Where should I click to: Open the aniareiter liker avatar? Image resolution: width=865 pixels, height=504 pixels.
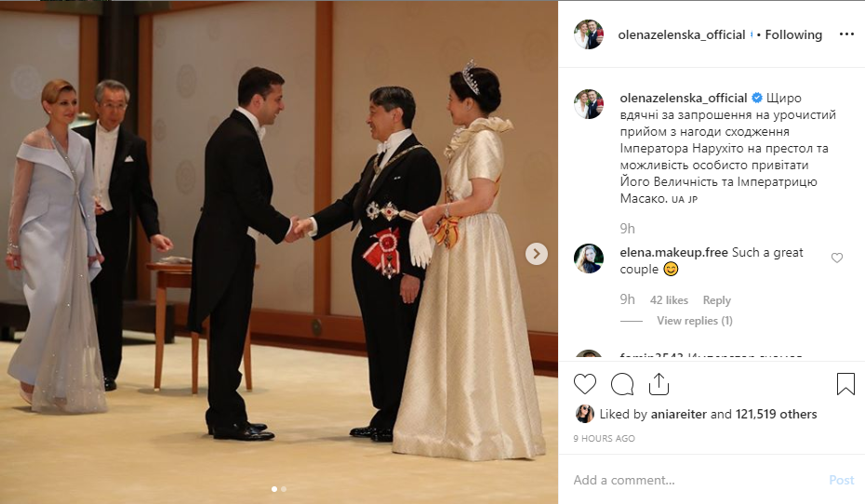[x=585, y=414]
